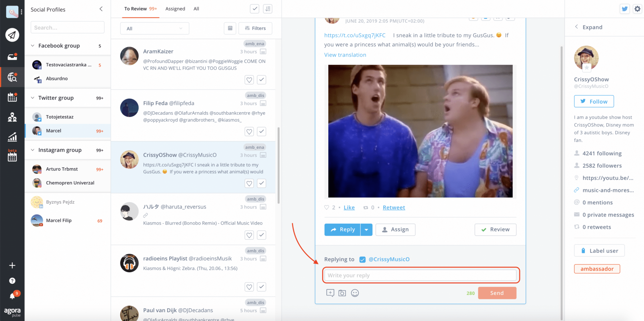Open the publishing paper plane icon

[12, 35]
